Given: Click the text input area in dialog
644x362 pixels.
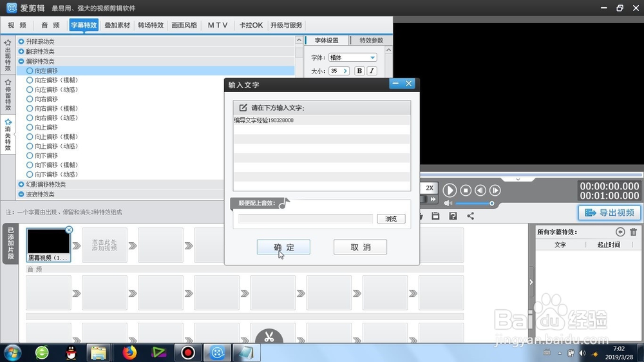Looking at the screenshot, I should (x=321, y=153).
